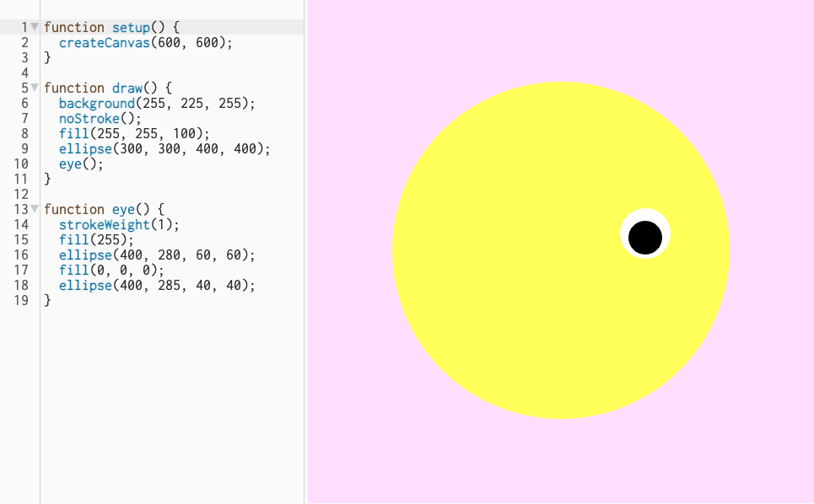Screen dimensions: 814x504
Task: Click the 'function draw() {' line
Action: [x=107, y=88]
